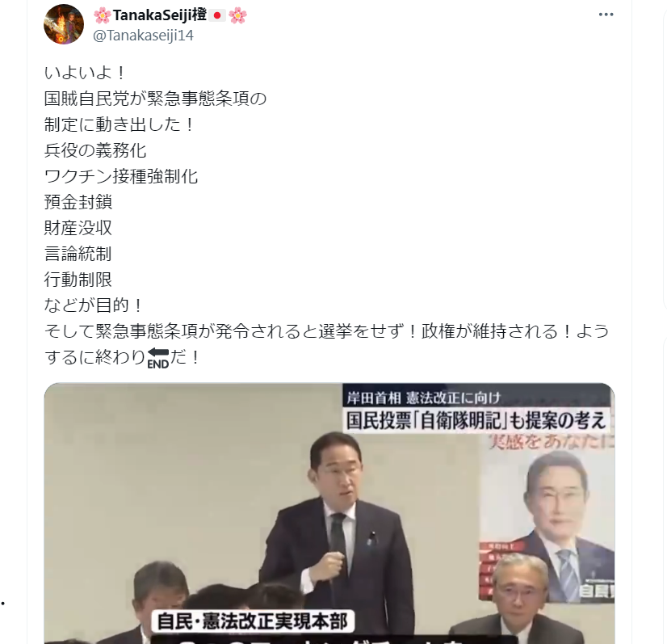Open the TanakaSeiji橙 display name link
The image size is (667, 644).
pyautogui.click(x=160, y=15)
